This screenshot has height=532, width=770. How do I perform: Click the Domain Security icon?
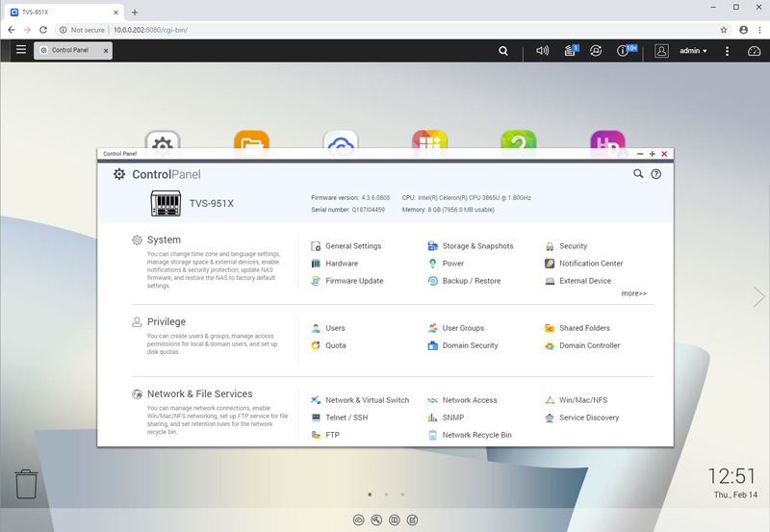tap(432, 345)
